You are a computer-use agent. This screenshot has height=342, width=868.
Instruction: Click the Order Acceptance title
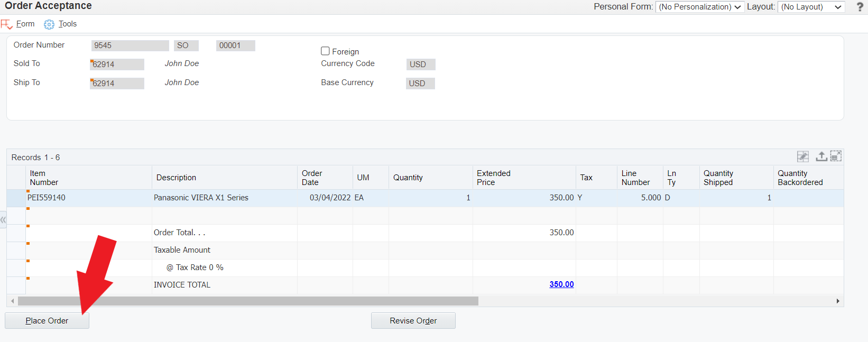coord(48,6)
